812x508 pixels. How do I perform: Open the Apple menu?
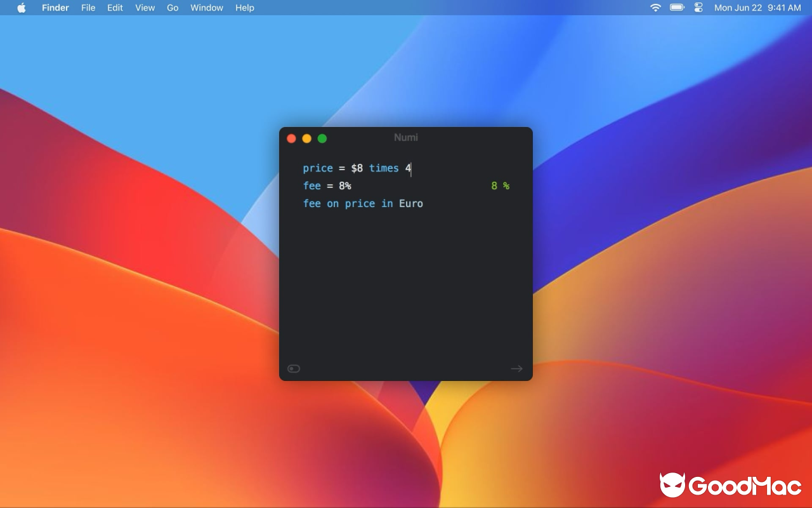22,8
